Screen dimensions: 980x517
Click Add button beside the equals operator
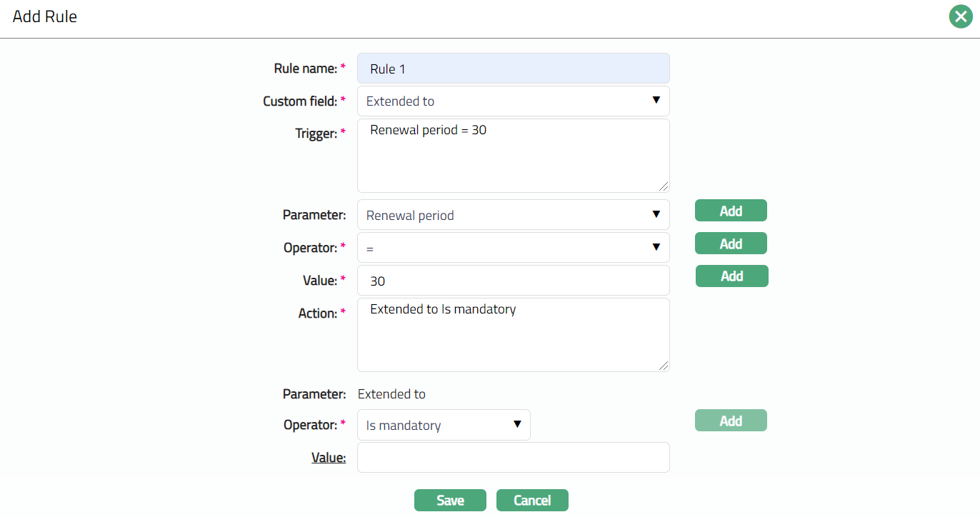(731, 244)
